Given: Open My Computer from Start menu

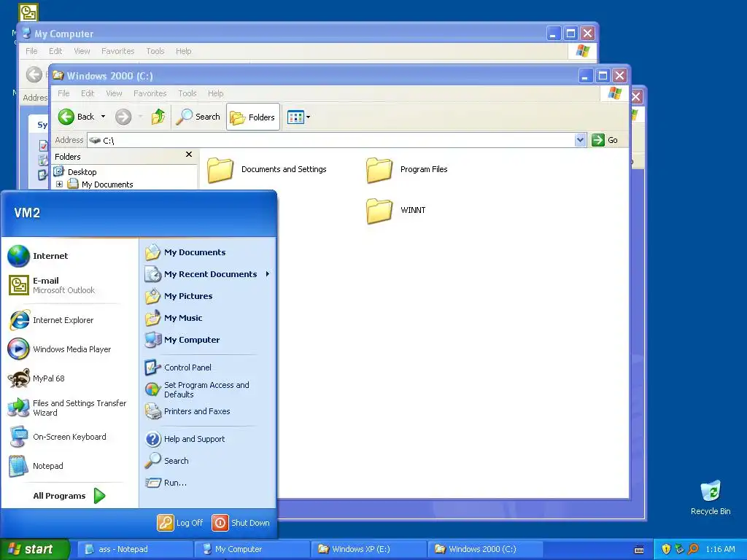Looking at the screenshot, I should tap(182, 340).
